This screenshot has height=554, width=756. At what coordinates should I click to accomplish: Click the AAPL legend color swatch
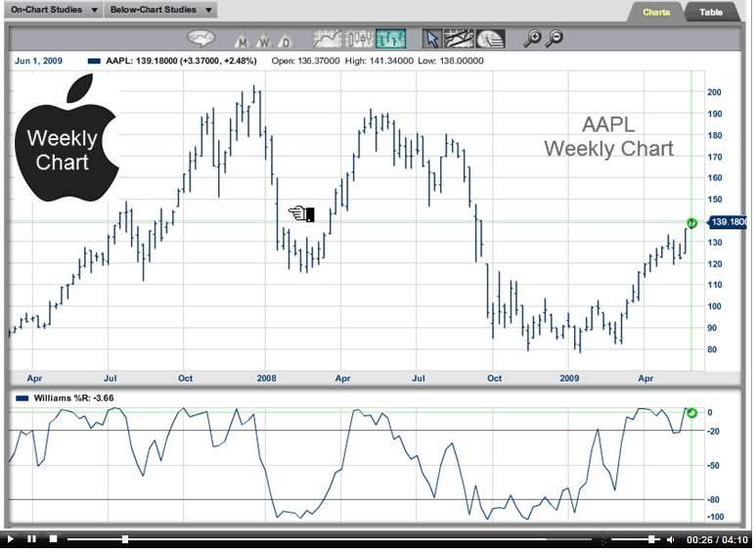[94, 61]
